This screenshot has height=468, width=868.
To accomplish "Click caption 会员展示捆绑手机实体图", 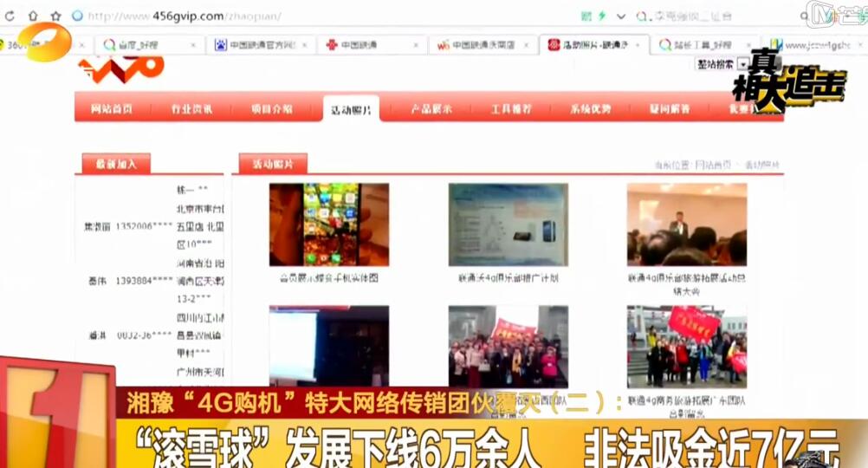I will (x=329, y=278).
